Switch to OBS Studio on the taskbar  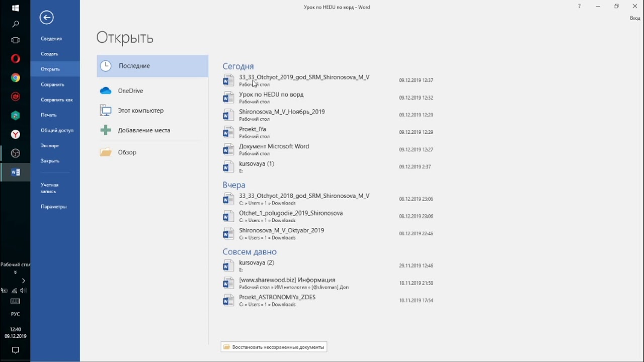(x=16, y=153)
